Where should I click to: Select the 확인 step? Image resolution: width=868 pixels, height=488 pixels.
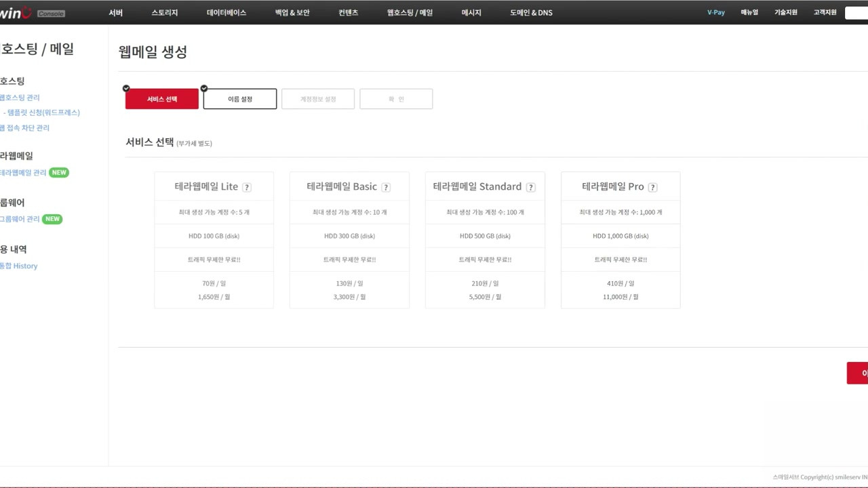point(396,99)
